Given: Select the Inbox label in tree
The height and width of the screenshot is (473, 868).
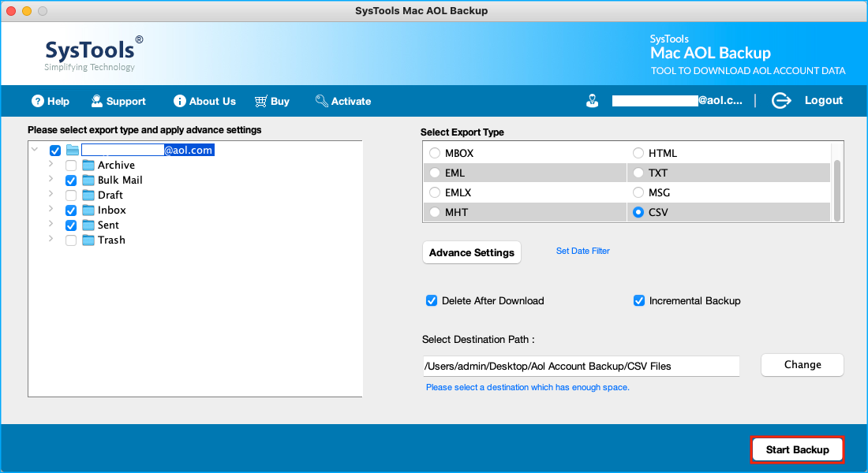Looking at the screenshot, I should pyautogui.click(x=112, y=210).
